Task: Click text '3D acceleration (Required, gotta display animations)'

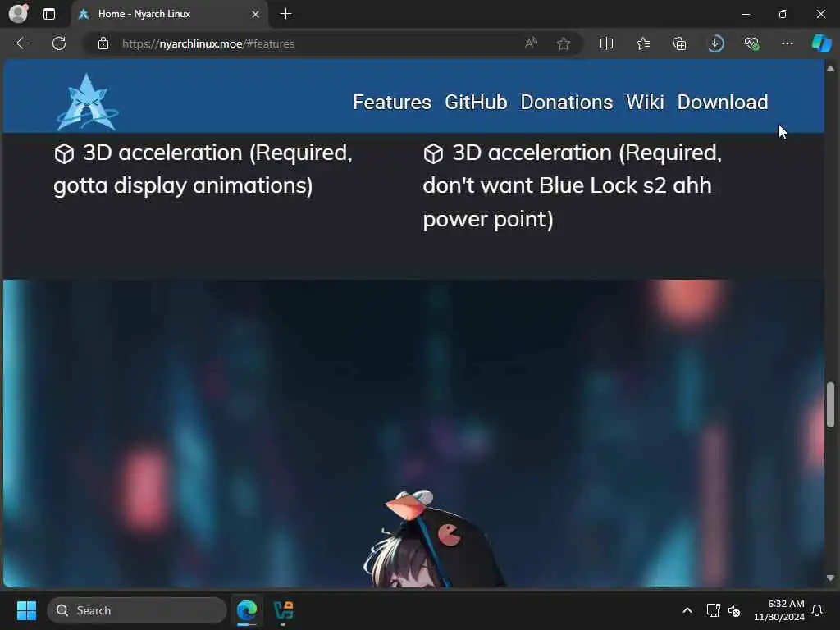Action: 203,169
